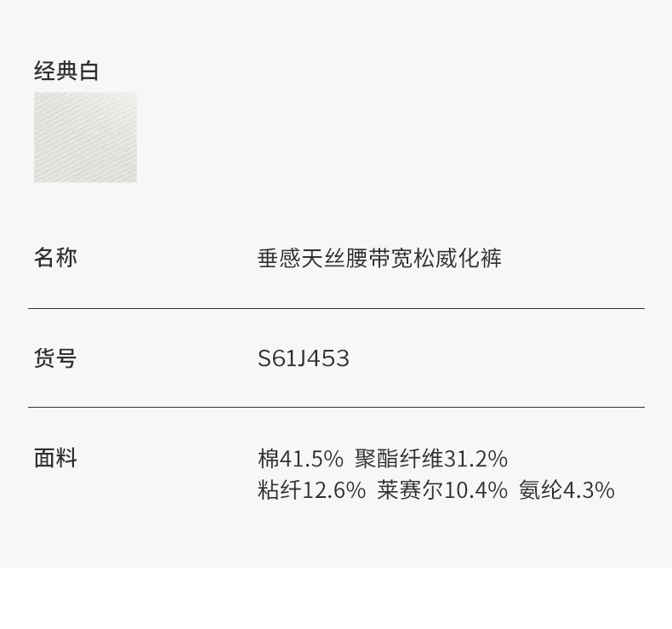Click the 氨纶4.3% fabric entry

click(x=567, y=490)
